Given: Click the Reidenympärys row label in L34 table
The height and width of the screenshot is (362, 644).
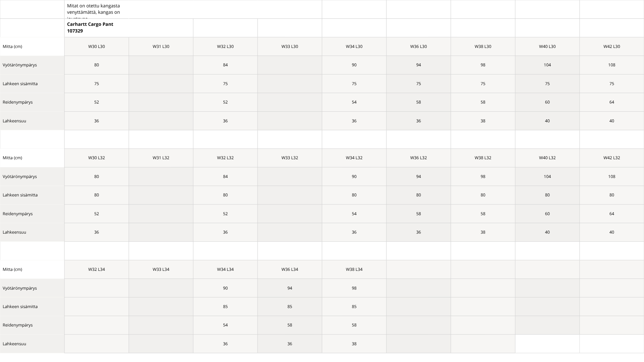Looking at the screenshot, I should pyautogui.click(x=18, y=325).
